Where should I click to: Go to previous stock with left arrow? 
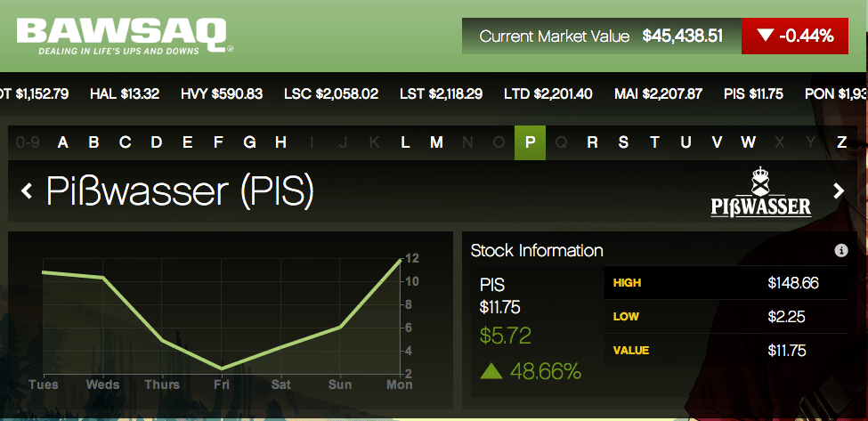[x=27, y=190]
